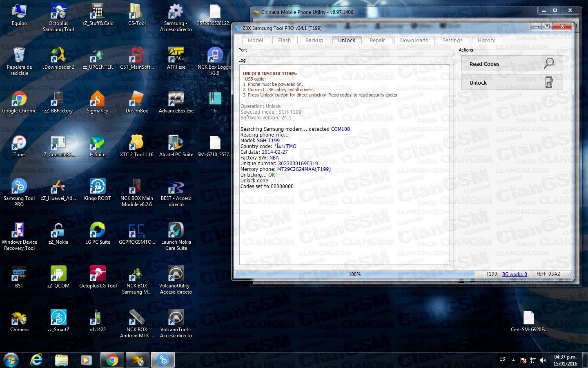Image resolution: width=588 pixels, height=368 pixels.
Task: Open the History tab
Action: point(486,40)
